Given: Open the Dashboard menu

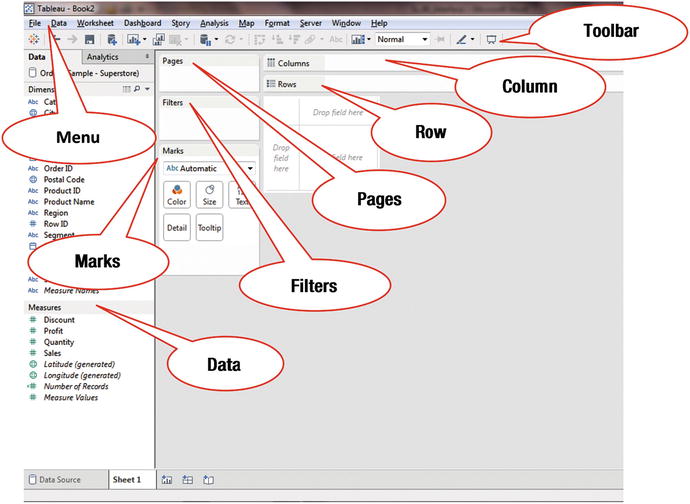Looking at the screenshot, I should coord(143,23).
